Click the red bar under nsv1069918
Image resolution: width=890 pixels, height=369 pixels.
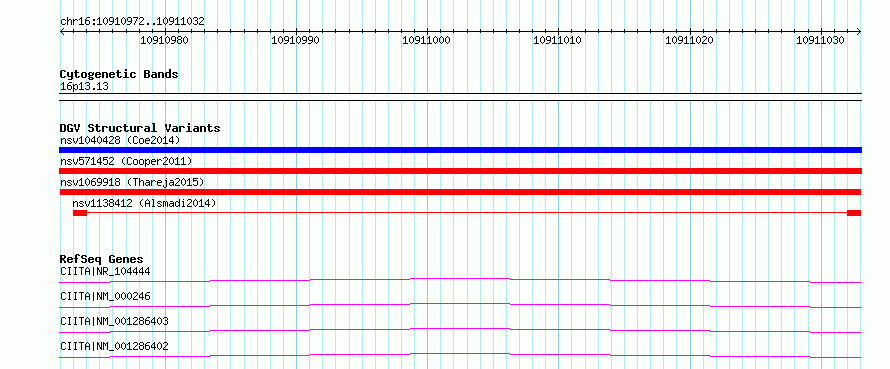[460, 192]
